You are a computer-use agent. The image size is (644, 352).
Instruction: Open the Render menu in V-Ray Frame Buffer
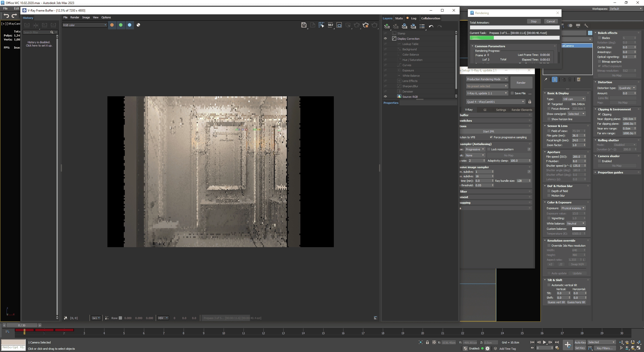(x=75, y=17)
